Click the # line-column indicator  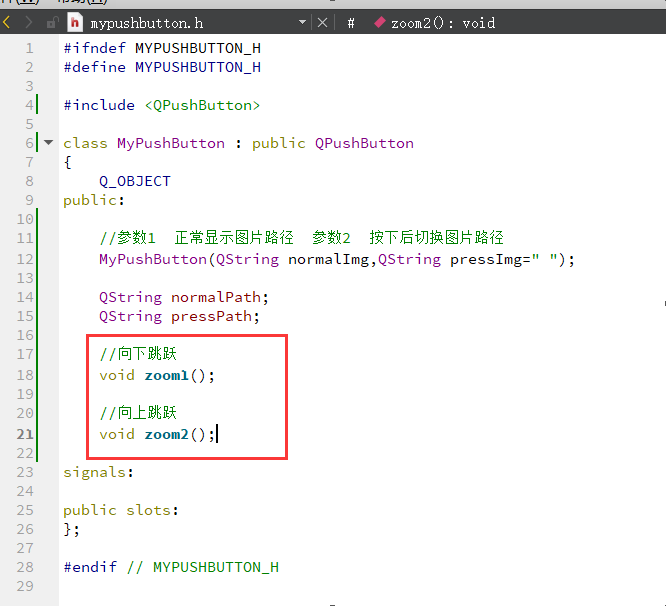[x=351, y=23]
